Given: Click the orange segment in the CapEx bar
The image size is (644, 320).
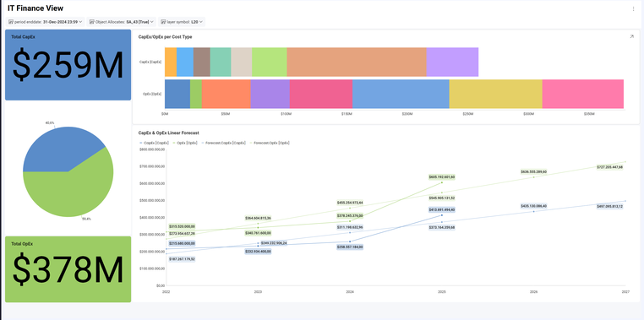Looking at the screenshot, I should (x=171, y=62).
